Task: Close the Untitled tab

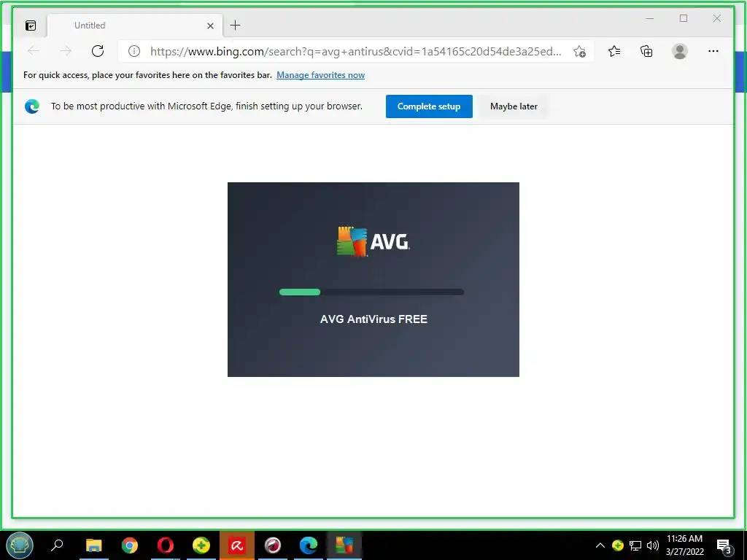Action: 210,26
